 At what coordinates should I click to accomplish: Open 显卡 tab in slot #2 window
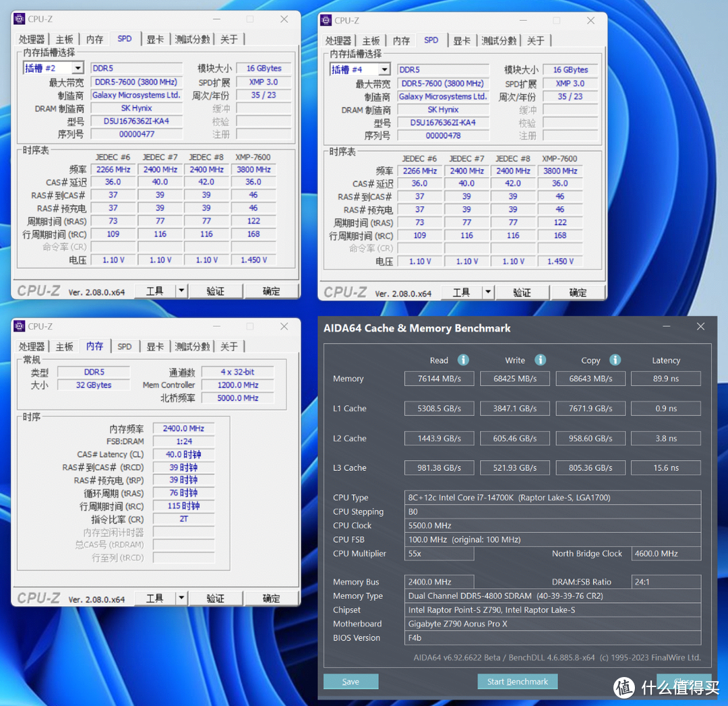tap(155, 40)
